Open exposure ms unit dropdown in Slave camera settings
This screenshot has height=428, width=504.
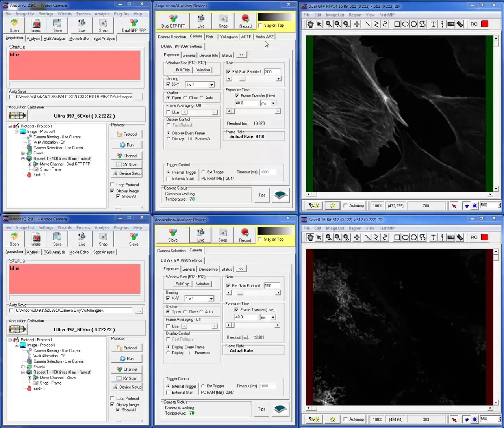click(273, 317)
